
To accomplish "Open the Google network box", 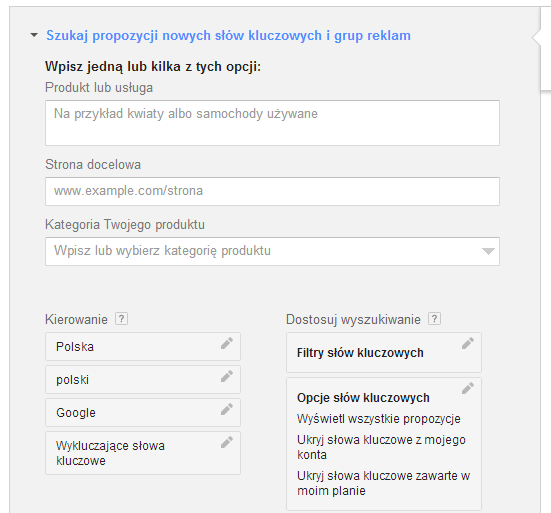I will coord(143,413).
